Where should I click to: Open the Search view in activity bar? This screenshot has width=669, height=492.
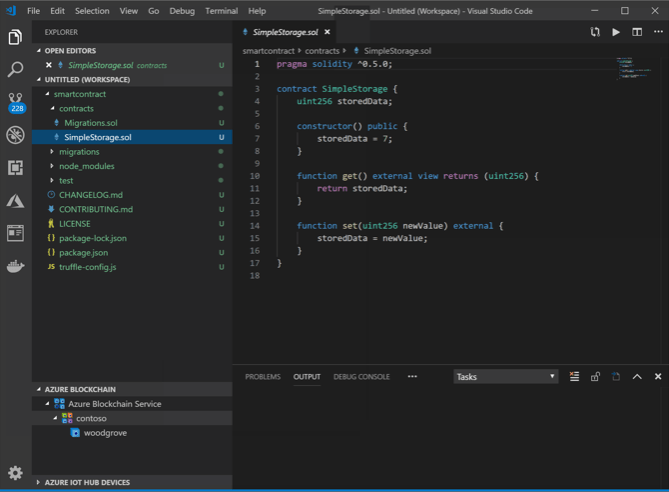[15, 69]
